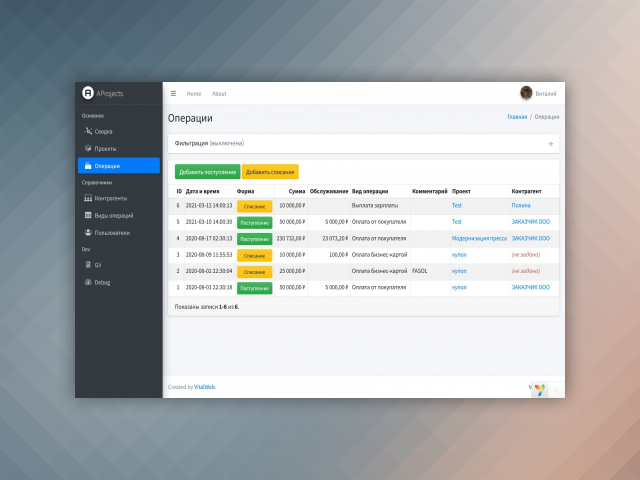Open ЗАКАЗЧИК ООО in row 1

coord(531,287)
